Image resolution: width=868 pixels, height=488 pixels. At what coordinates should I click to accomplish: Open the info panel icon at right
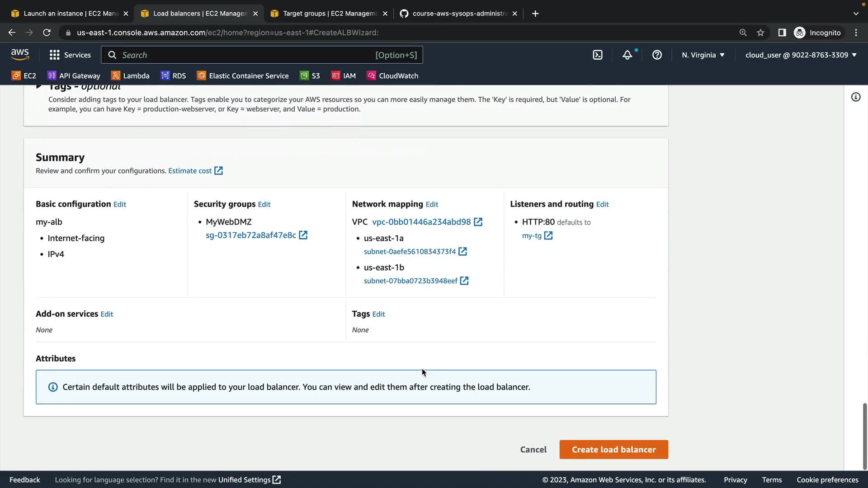[x=855, y=97]
